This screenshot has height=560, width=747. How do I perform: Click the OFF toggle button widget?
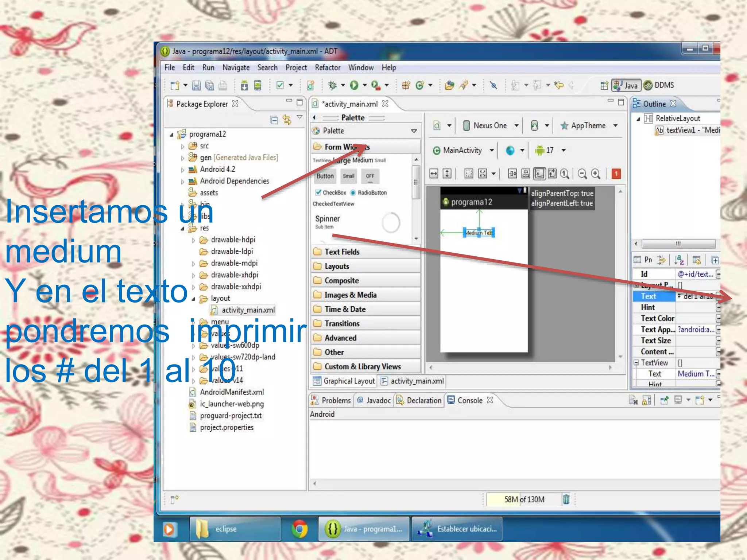coord(370,176)
